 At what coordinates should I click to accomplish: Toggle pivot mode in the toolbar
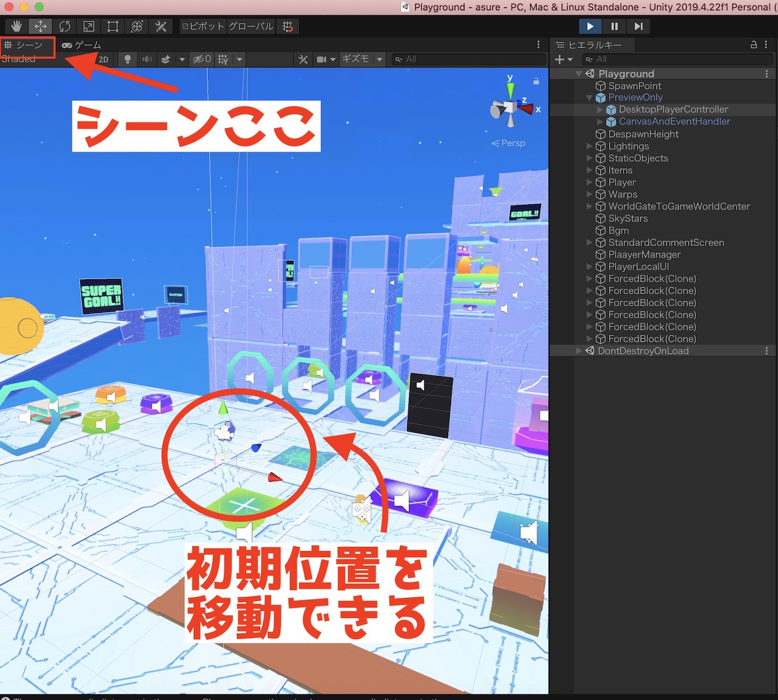pyautogui.click(x=202, y=26)
